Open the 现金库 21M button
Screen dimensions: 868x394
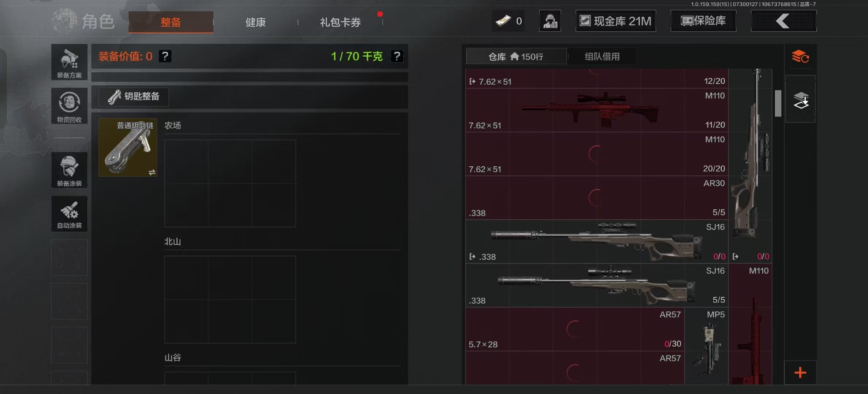click(x=616, y=21)
